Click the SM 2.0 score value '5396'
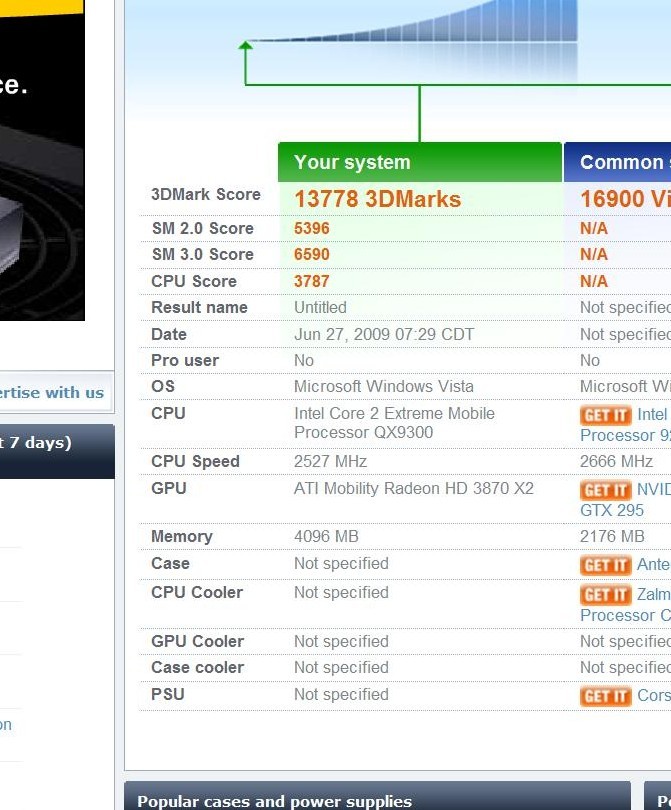671x810 pixels. pyautogui.click(x=311, y=228)
